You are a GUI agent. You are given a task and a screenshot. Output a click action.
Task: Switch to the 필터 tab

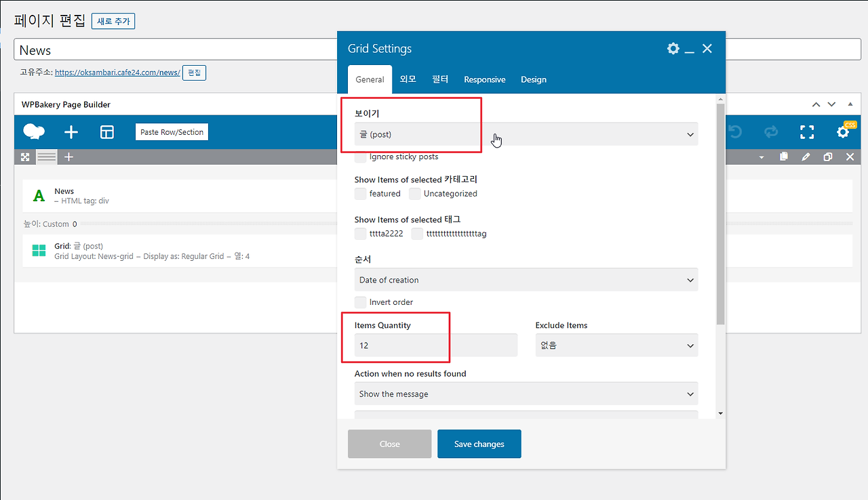440,79
